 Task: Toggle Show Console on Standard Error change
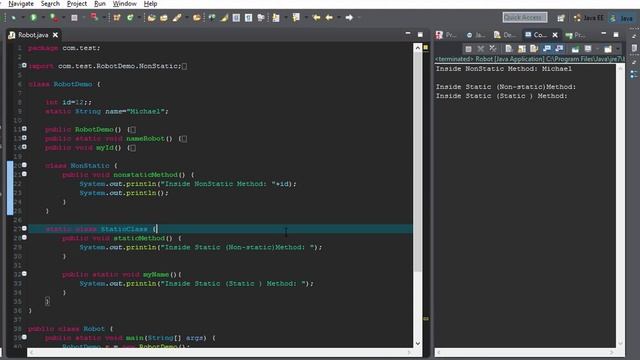pos(559,49)
